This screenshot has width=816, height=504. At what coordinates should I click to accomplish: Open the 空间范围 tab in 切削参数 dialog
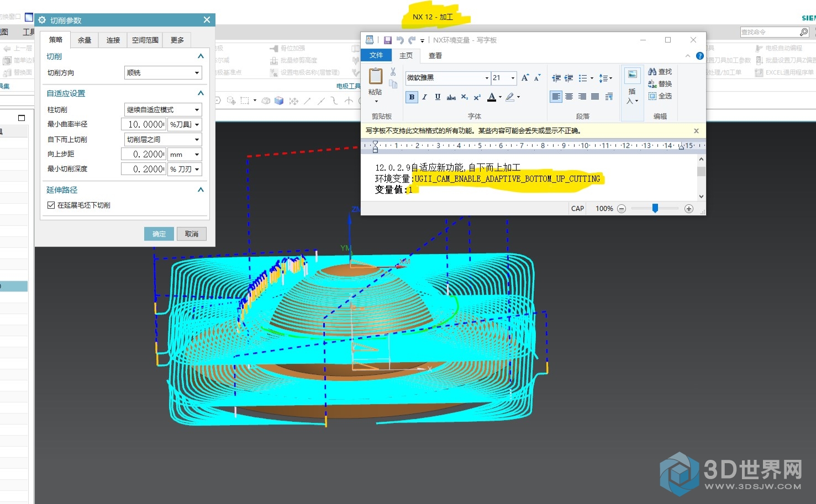[145, 40]
